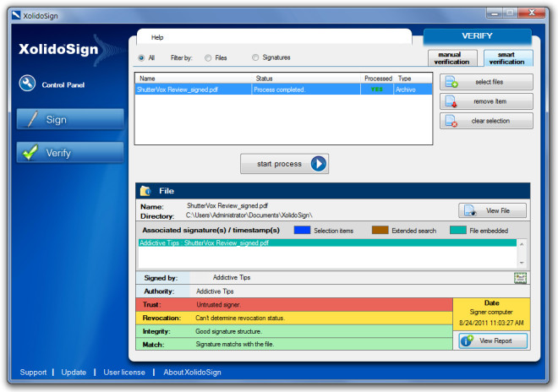
Task: Open the signer certificate icon beside Signed by
Action: click(x=520, y=278)
